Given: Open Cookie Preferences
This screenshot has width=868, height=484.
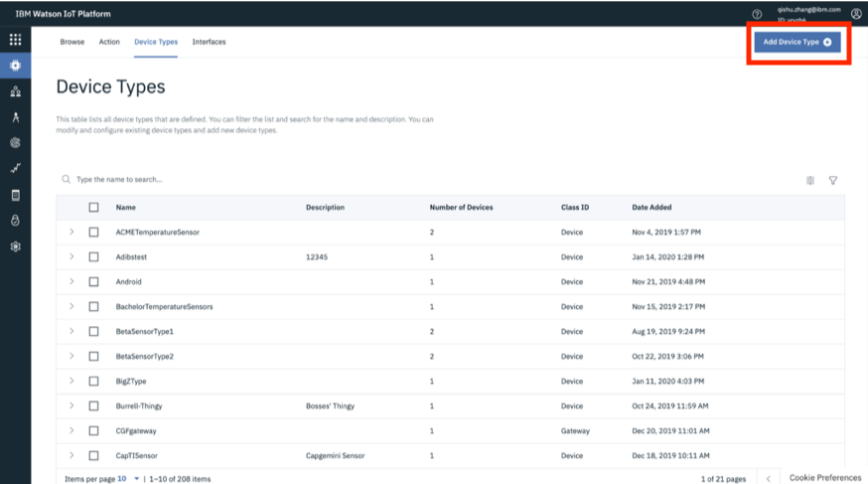Looking at the screenshot, I should click(x=825, y=477).
